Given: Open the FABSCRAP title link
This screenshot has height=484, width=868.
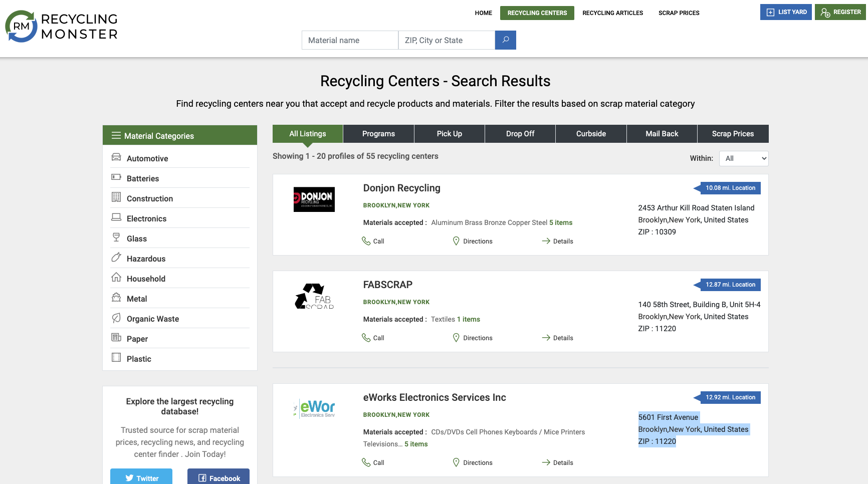Looking at the screenshot, I should [388, 285].
